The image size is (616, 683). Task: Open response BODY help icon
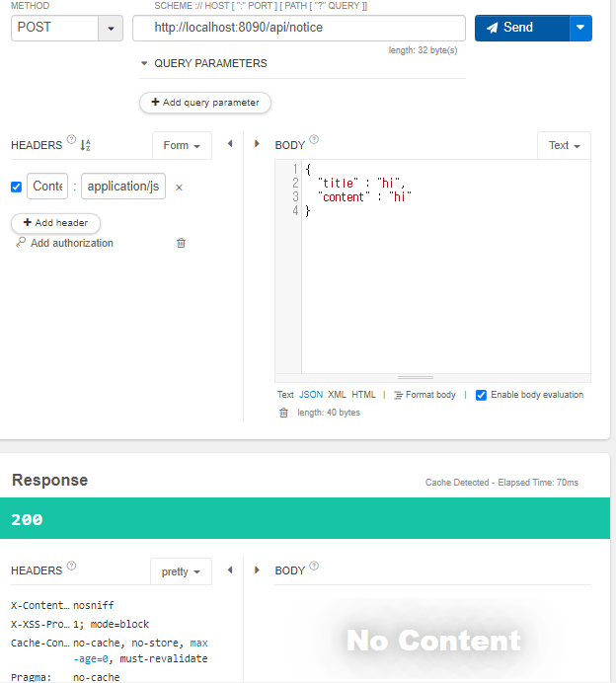(x=314, y=566)
